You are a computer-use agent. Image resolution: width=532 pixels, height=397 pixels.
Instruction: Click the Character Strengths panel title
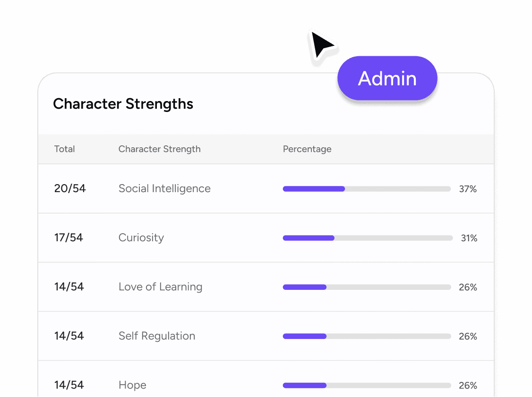[123, 104]
